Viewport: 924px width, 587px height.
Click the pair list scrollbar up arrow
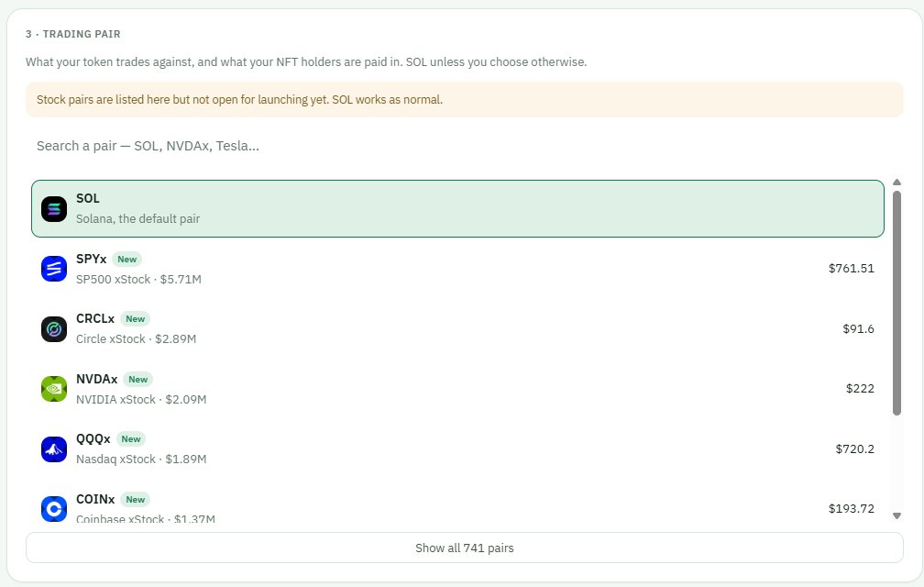pyautogui.click(x=896, y=183)
